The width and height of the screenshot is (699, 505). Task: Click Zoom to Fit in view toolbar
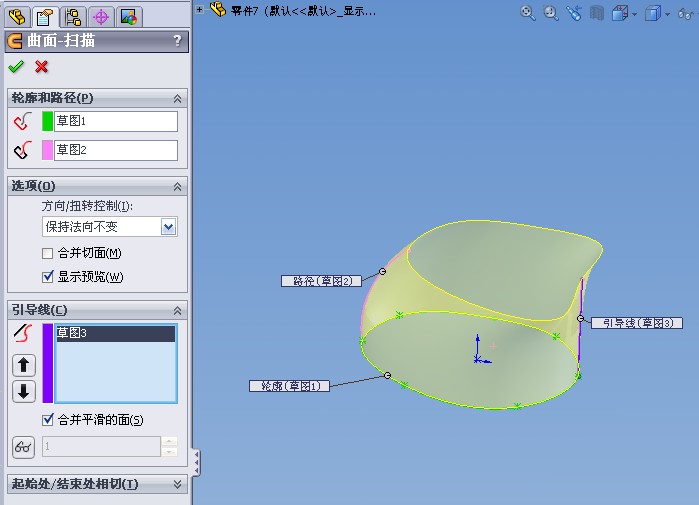[x=527, y=13]
